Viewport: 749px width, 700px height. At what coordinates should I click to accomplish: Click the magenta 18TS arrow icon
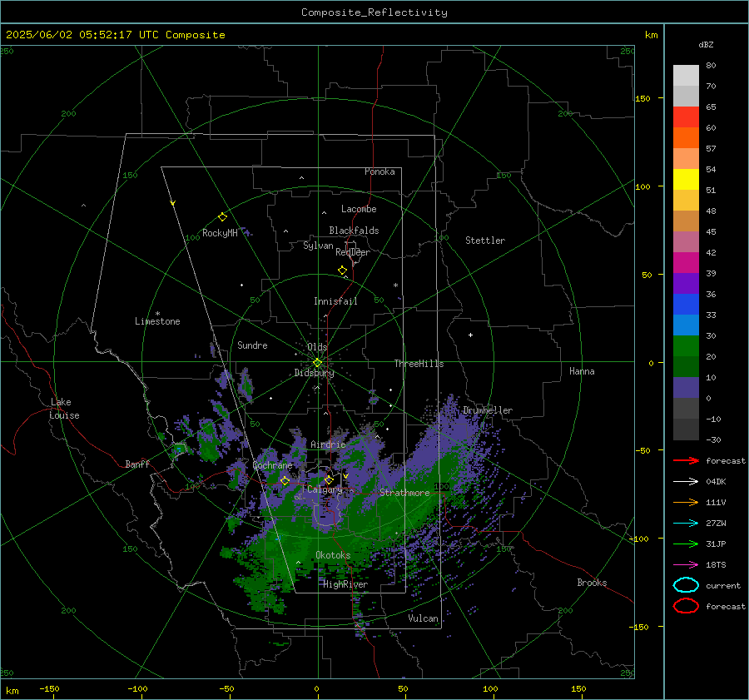tap(686, 565)
